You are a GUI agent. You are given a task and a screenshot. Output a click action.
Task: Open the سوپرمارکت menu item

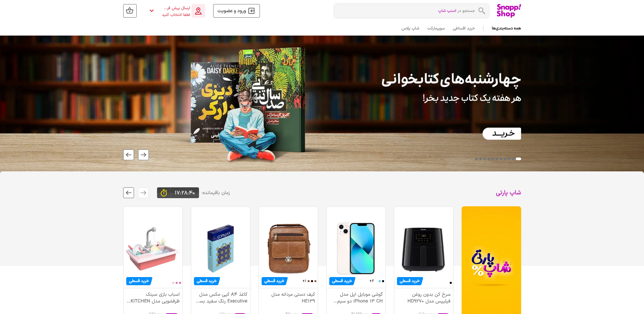[x=436, y=28]
